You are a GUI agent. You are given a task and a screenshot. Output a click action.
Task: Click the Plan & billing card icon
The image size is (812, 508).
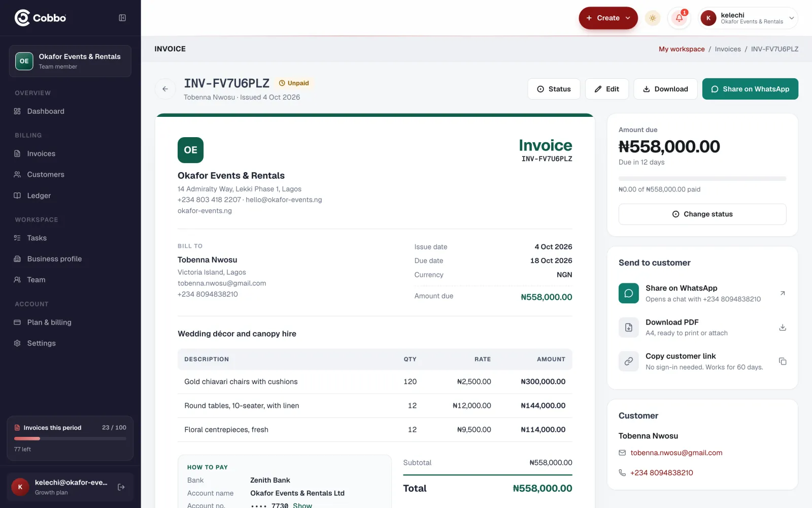pos(17,322)
